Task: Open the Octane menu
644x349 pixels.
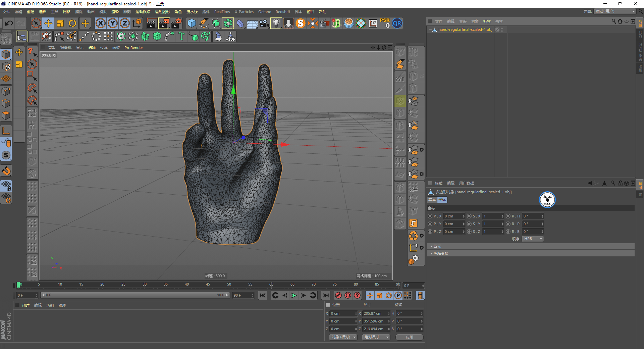Action: point(265,12)
